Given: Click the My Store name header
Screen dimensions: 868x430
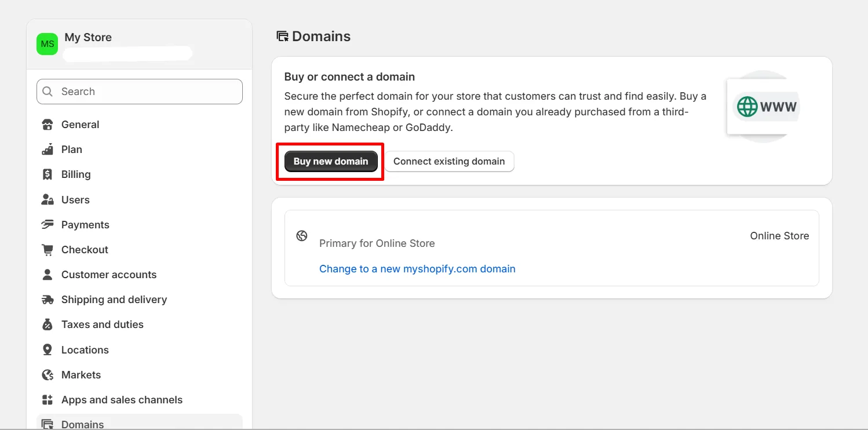Looking at the screenshot, I should tap(88, 37).
